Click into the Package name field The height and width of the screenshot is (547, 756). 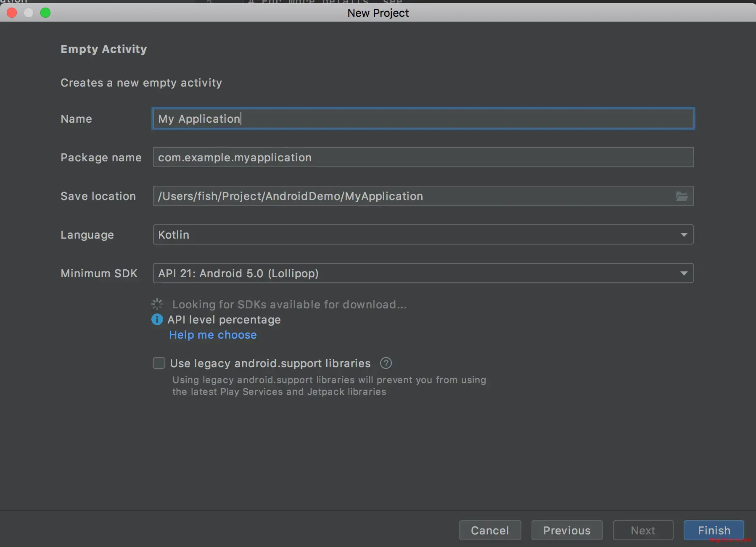click(x=423, y=158)
